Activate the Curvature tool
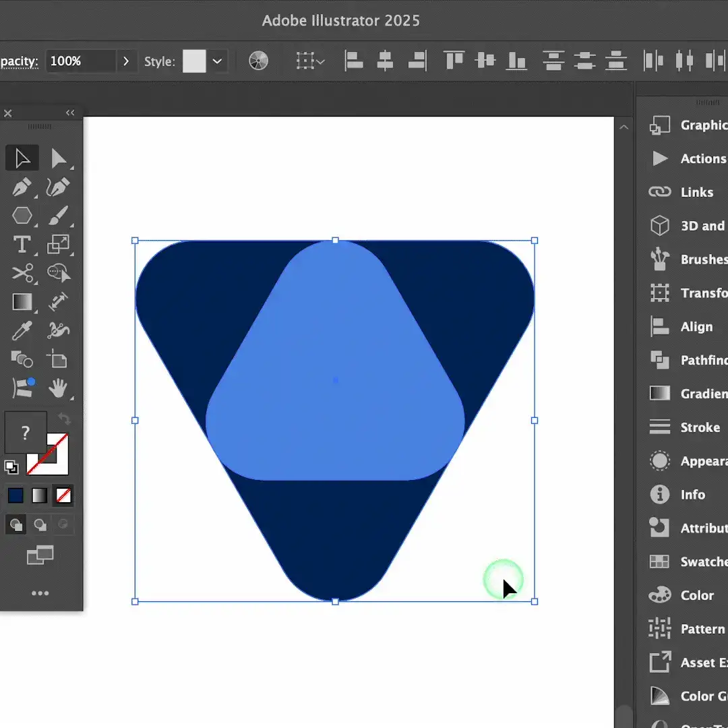 60,187
